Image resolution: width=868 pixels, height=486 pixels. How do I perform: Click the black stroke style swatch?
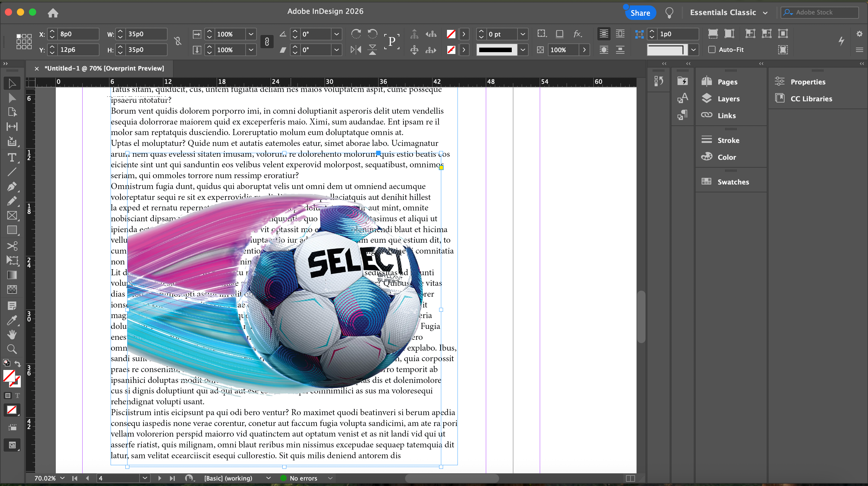[x=495, y=50]
